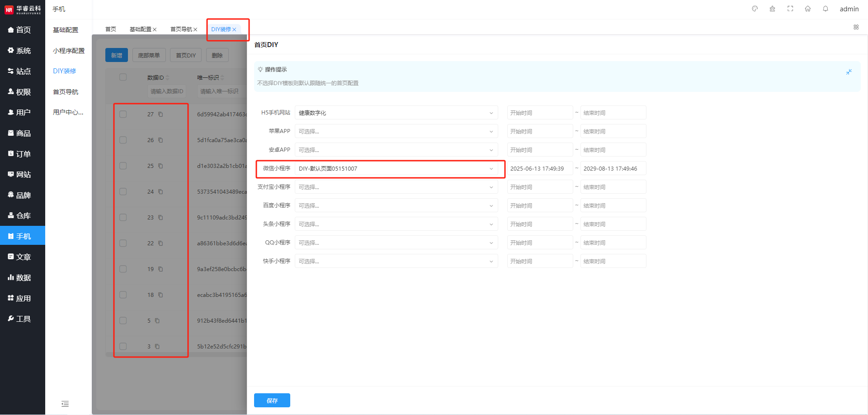Click the sidebar collapse icon at bottom
Viewport: 868px width, 415px height.
(x=65, y=404)
